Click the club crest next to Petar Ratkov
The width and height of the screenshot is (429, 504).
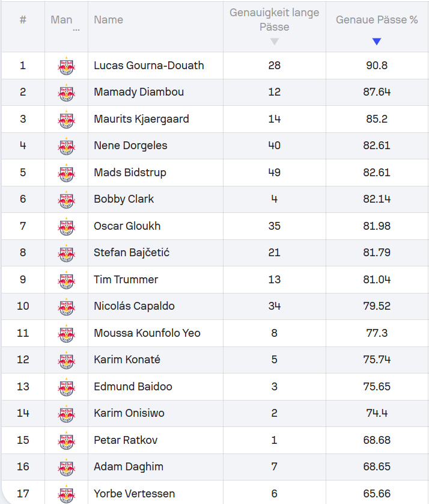(66, 441)
